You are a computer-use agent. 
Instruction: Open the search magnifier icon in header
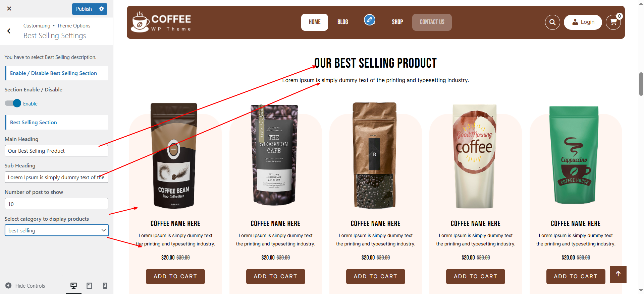click(552, 22)
